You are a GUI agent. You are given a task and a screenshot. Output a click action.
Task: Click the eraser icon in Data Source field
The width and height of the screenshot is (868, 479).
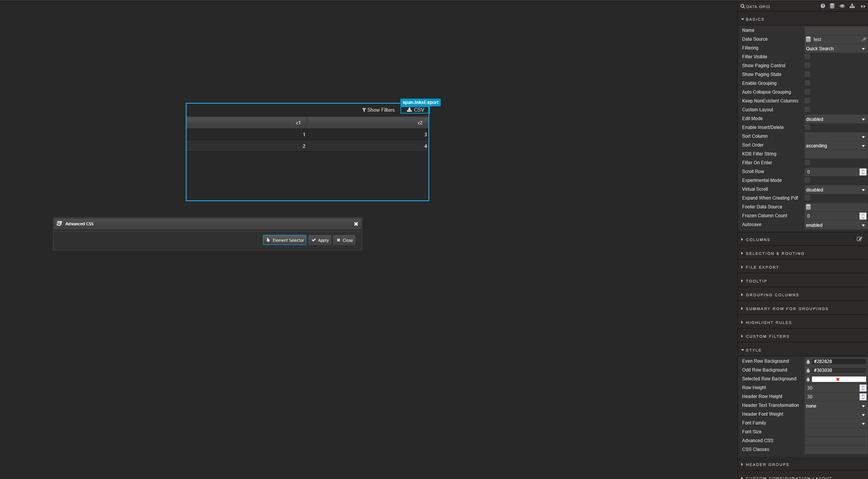coord(863,39)
